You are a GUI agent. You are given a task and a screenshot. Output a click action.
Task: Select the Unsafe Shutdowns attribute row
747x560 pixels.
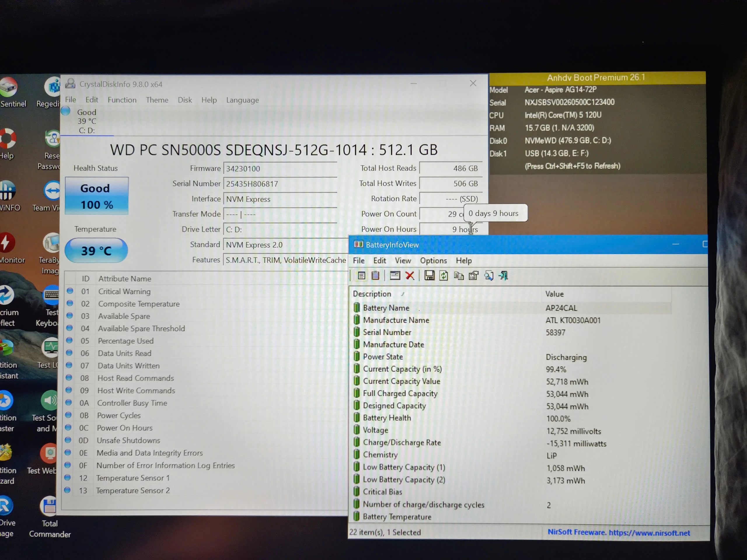click(206, 440)
